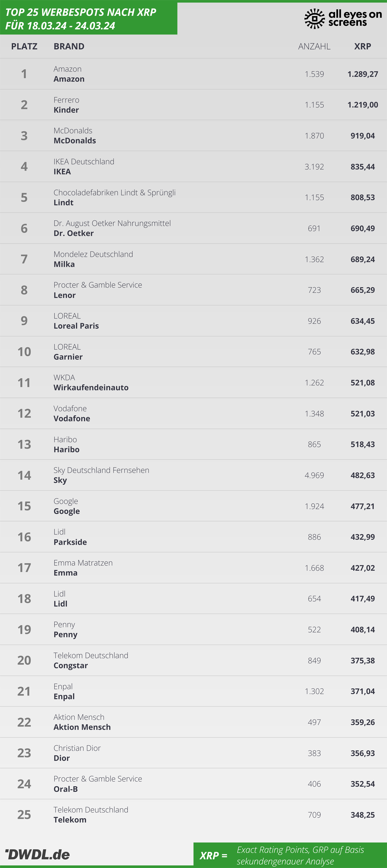Click the Sky spot count 4.969
This screenshot has width=387, height=868.
click(314, 475)
